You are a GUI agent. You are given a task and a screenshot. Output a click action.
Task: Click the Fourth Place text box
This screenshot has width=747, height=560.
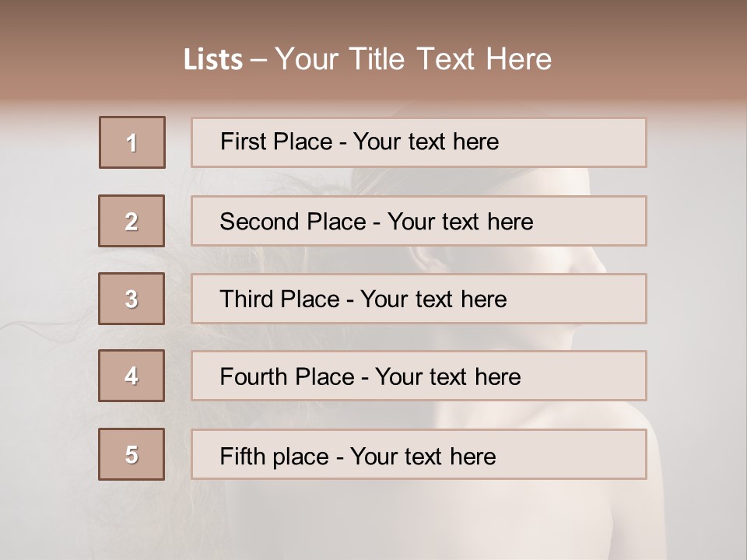tap(419, 376)
